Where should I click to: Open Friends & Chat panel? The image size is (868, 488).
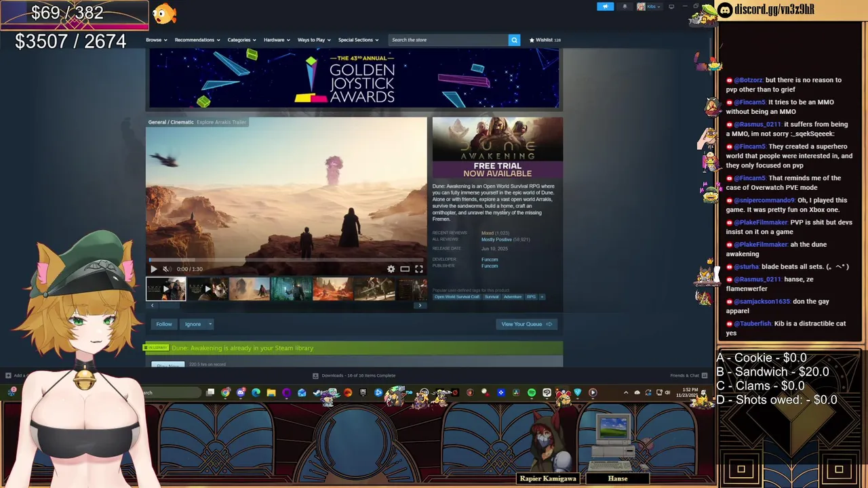(x=688, y=375)
